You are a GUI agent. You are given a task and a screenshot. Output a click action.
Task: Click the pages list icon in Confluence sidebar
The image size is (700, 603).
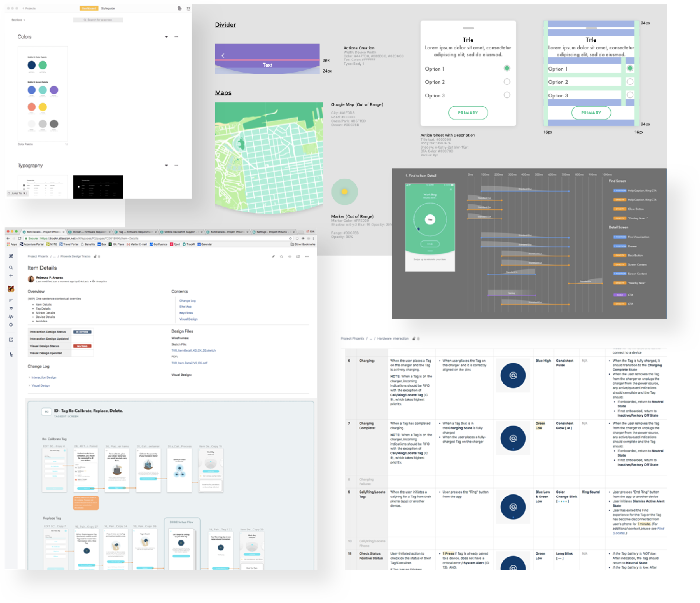tap(11, 300)
